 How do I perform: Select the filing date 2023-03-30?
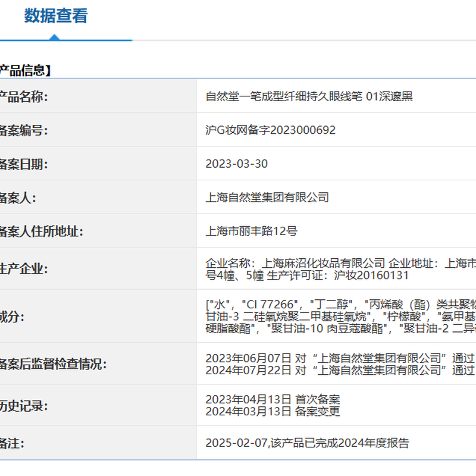236,164
